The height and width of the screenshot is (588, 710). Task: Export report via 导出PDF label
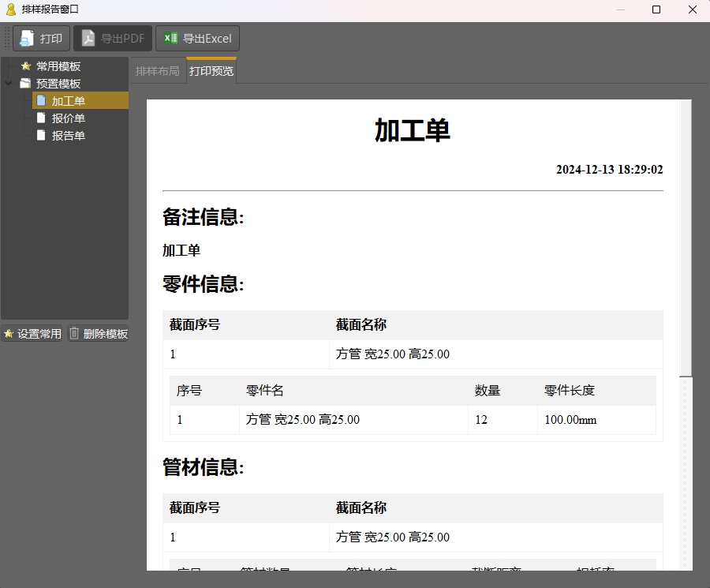[122, 39]
